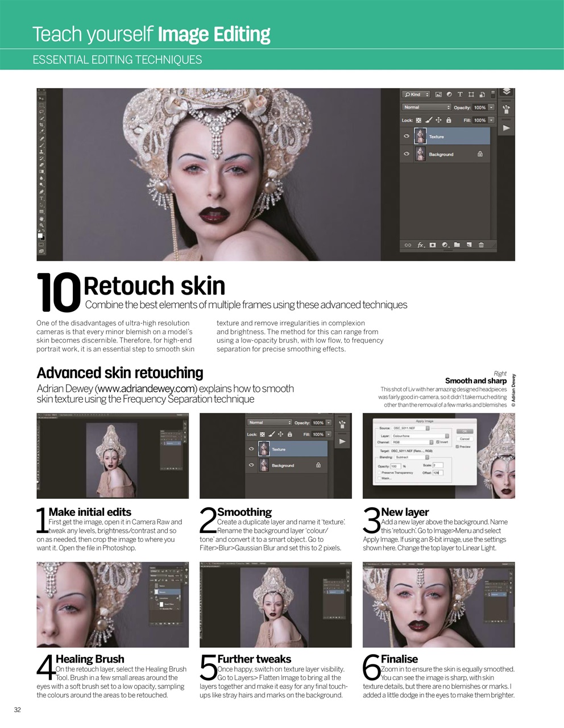Select the Zoom tool
The image size is (564, 728).
(42, 222)
